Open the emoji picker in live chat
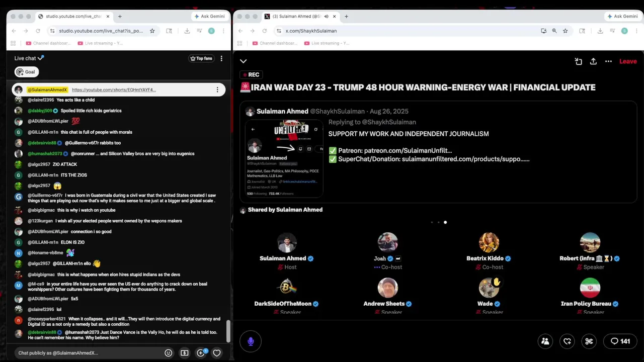 click(x=169, y=353)
